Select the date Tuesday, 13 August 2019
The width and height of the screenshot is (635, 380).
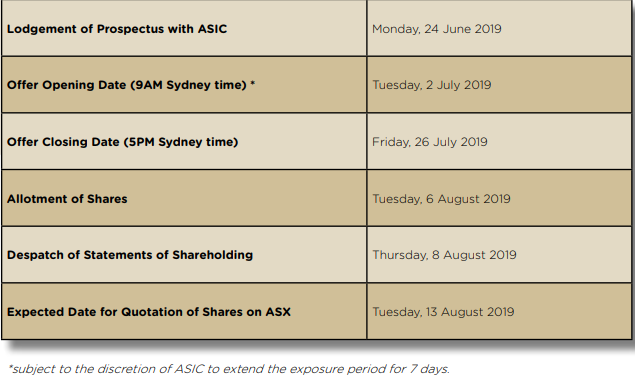pos(443,312)
